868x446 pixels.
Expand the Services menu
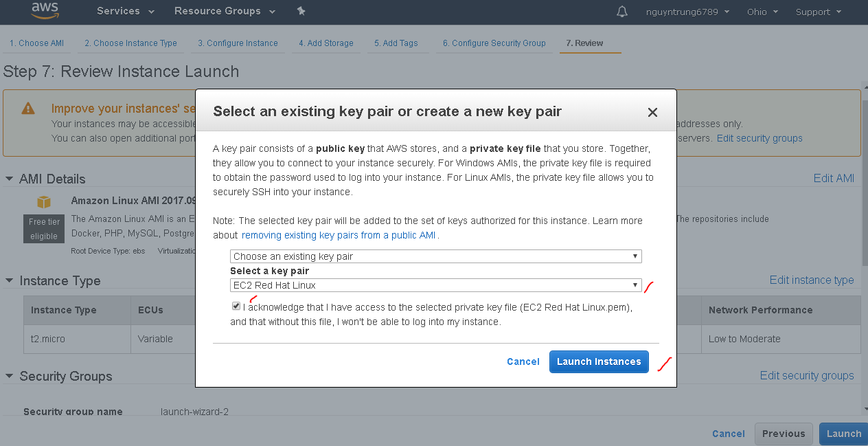coord(125,12)
